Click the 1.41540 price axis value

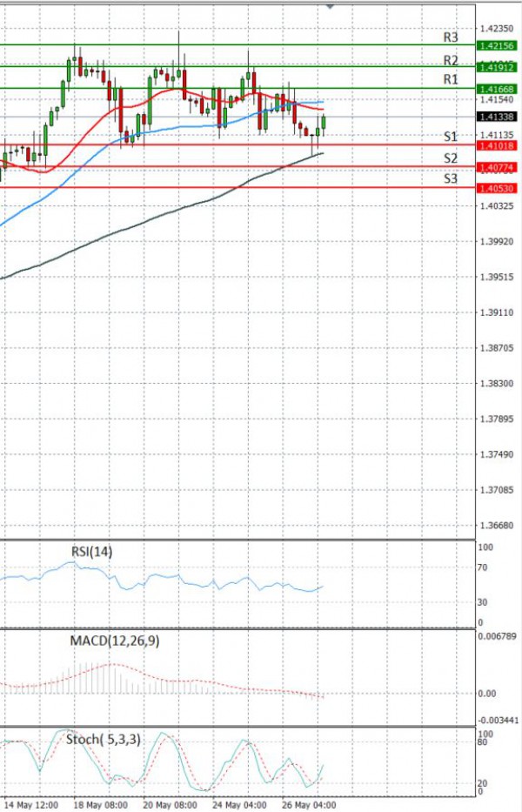[497, 99]
